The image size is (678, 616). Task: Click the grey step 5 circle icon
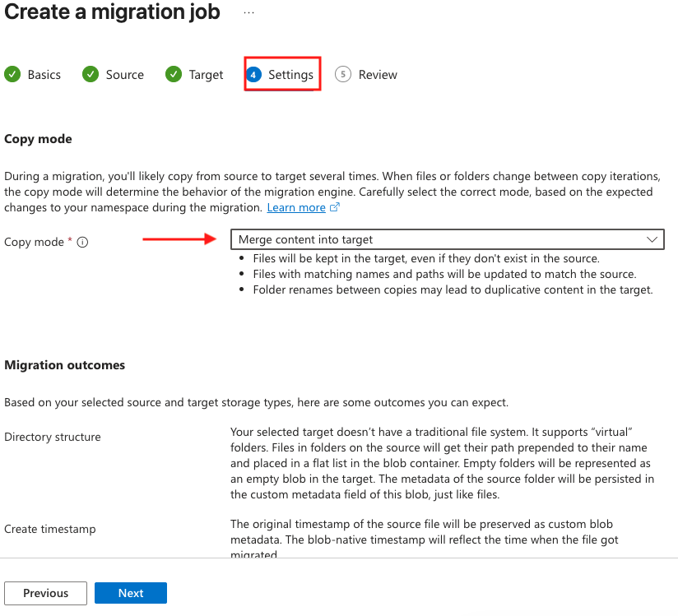point(343,74)
